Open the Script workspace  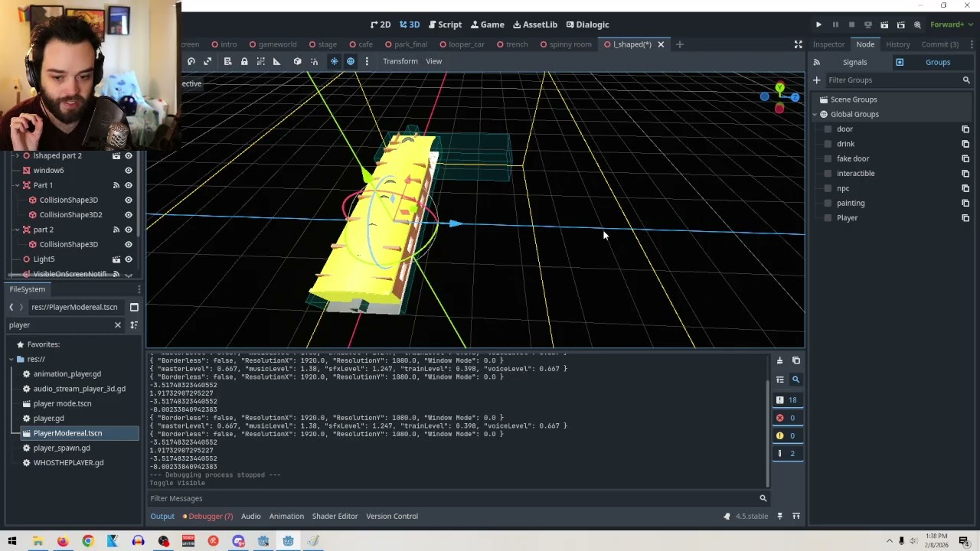[445, 24]
